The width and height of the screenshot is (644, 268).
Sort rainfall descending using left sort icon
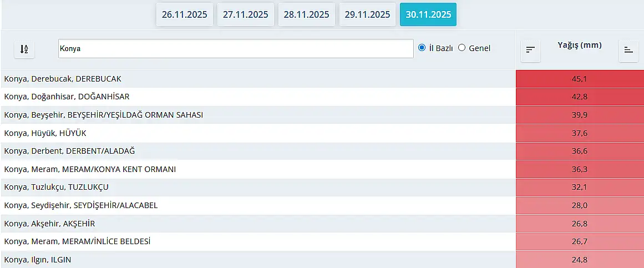[x=530, y=50]
